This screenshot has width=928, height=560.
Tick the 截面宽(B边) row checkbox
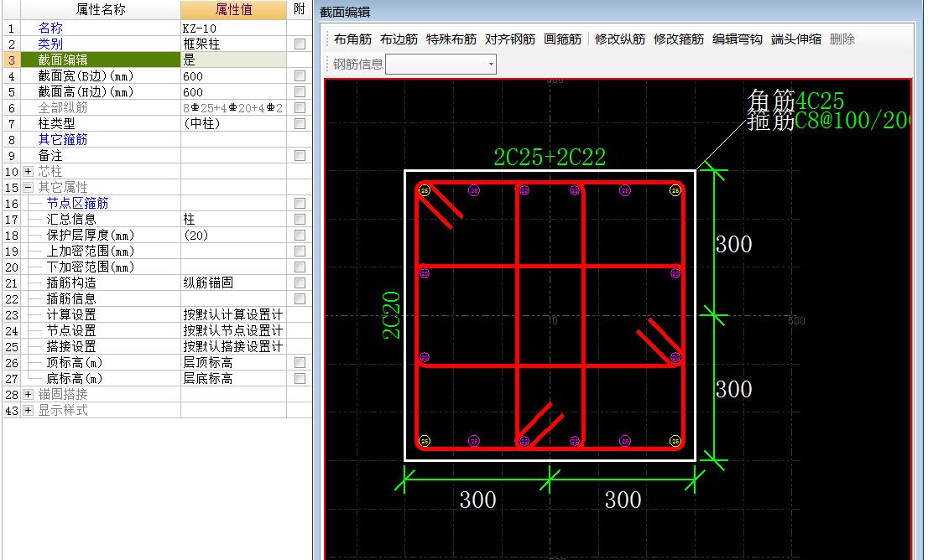[x=300, y=75]
